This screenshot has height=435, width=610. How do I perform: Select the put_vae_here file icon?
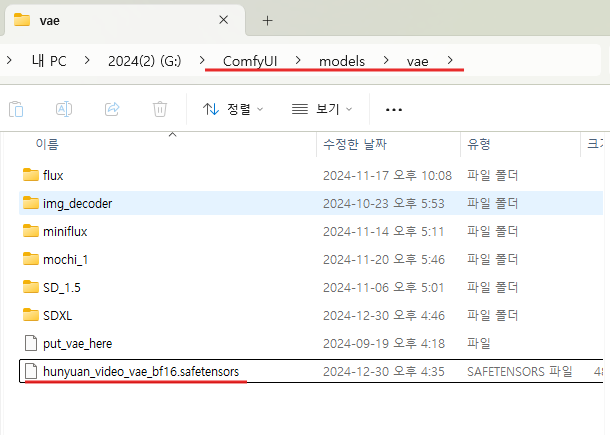click(x=31, y=343)
